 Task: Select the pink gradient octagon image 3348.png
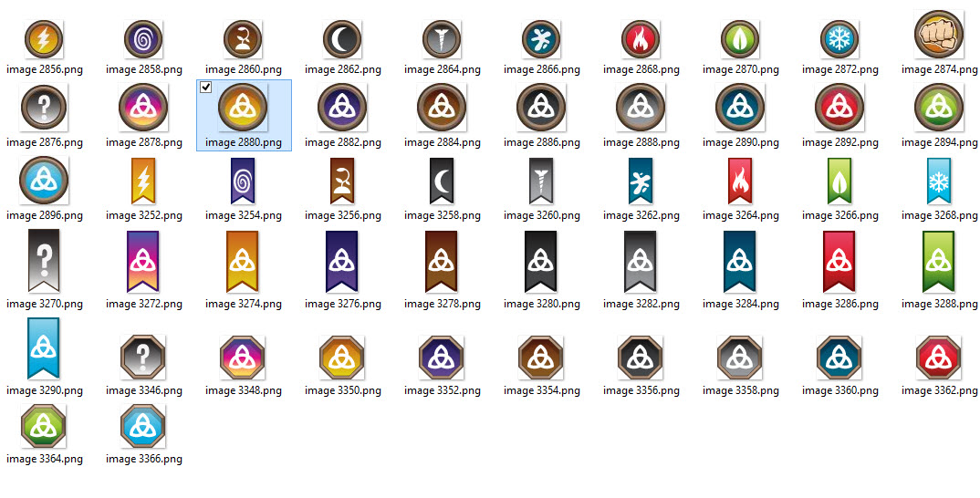pos(243,357)
